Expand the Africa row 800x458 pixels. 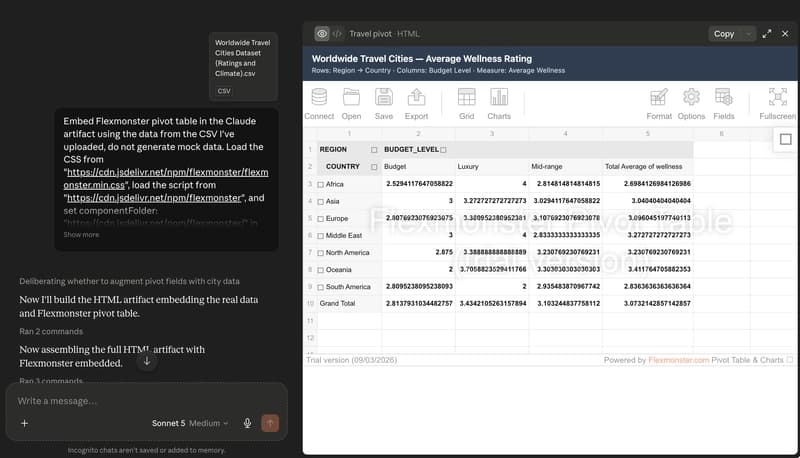(x=320, y=185)
